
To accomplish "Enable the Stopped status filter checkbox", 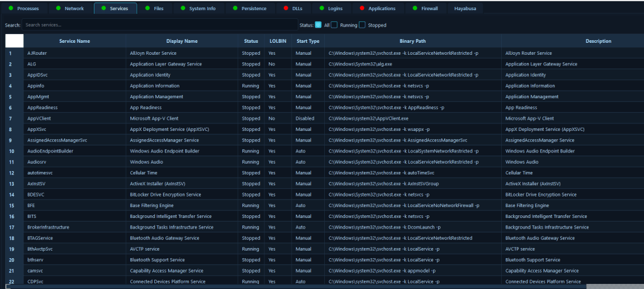I will click(x=362, y=25).
